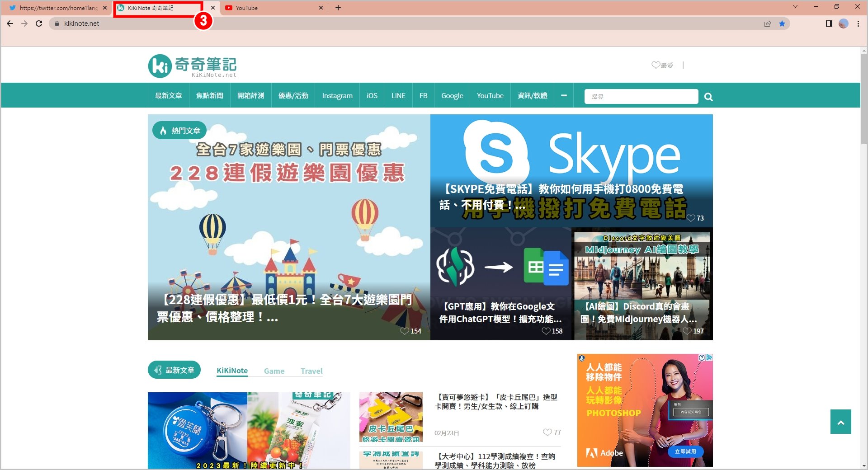This screenshot has height=470, width=868.
Task: Open the 優惠/活動 nav menu
Action: pos(293,95)
